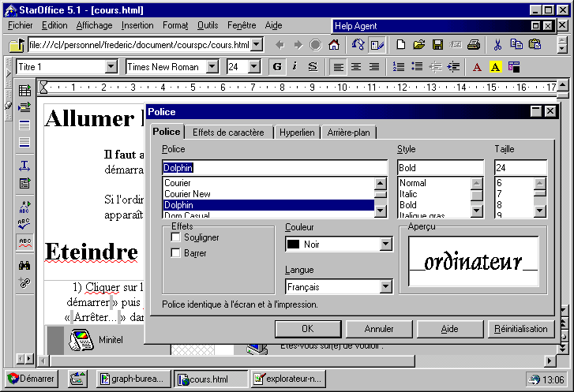Image resolution: width=574 pixels, height=392 pixels.
Task: Open Find with the binoculars icon
Action: [24, 266]
